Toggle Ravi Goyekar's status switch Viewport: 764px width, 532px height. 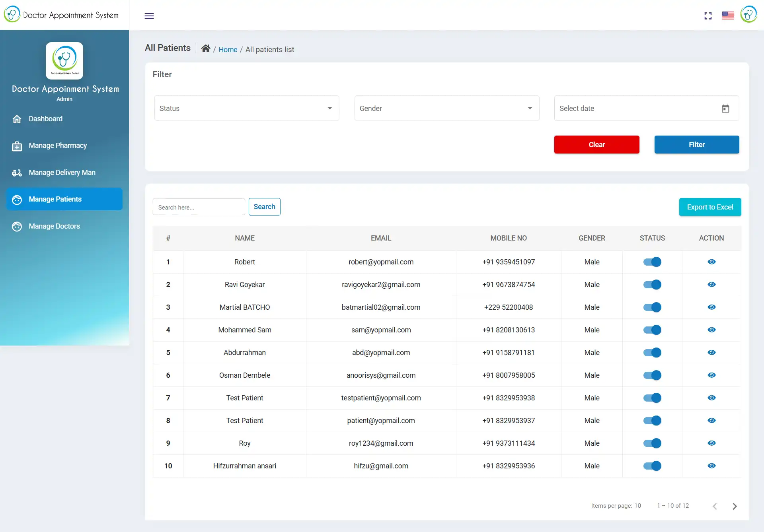tap(652, 284)
